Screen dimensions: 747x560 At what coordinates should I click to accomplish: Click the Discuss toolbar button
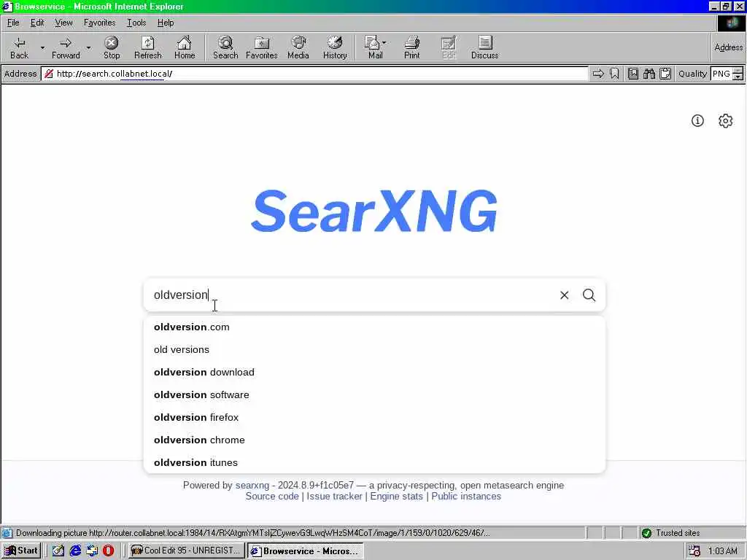pos(484,47)
